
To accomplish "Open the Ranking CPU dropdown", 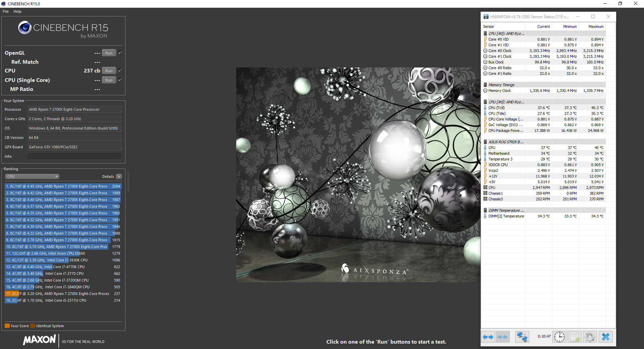I will tap(32, 177).
